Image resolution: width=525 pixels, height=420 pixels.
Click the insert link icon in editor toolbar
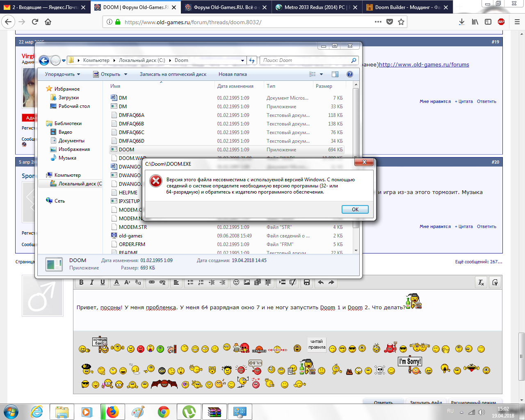tap(152, 282)
